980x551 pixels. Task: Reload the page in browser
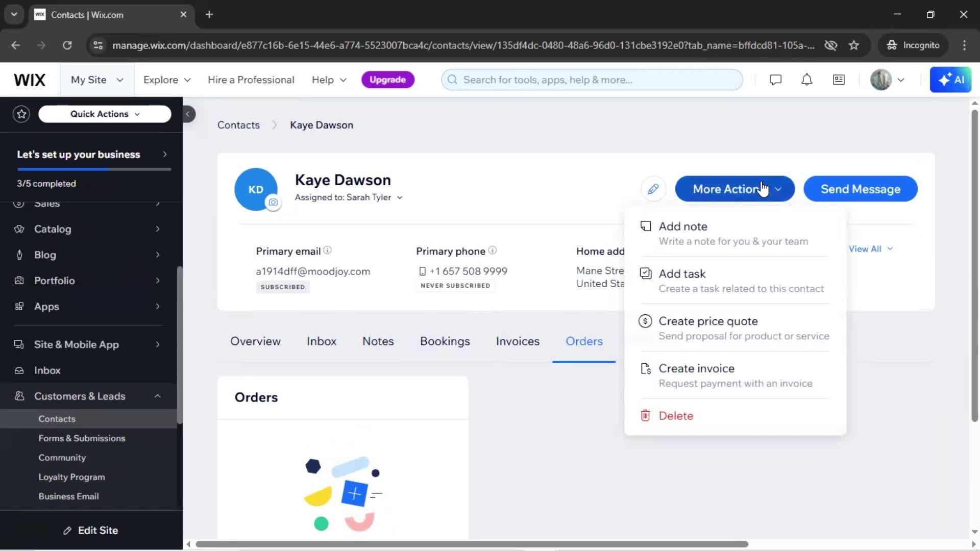[x=67, y=45]
